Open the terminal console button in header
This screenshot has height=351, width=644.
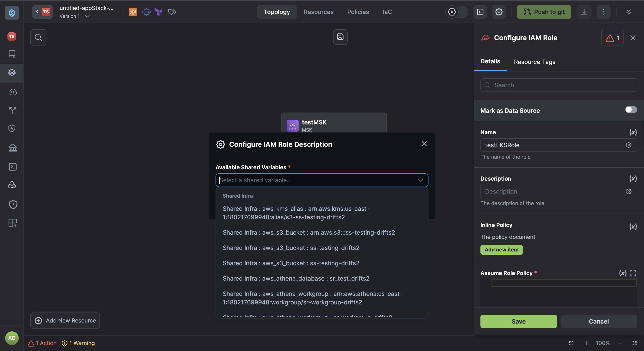point(480,12)
